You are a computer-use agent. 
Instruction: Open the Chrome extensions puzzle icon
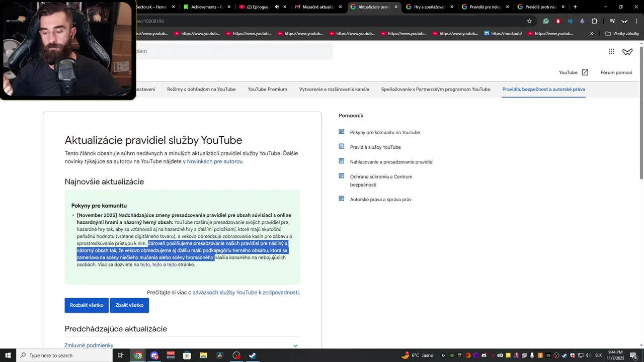pyautogui.click(x=595, y=21)
